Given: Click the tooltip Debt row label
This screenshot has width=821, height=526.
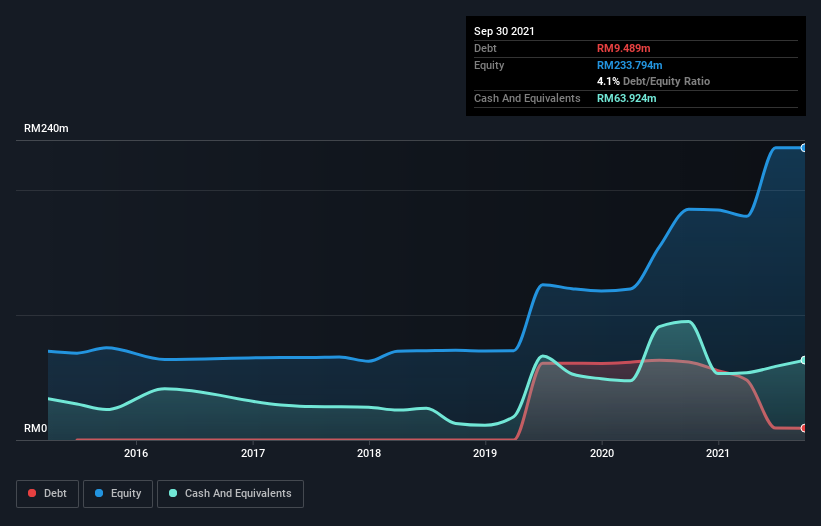Looking at the screenshot, I should click(x=485, y=48).
